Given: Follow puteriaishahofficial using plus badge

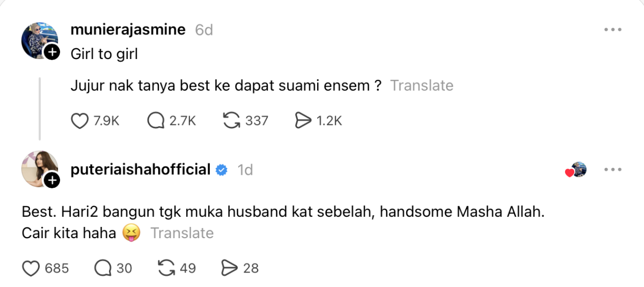Looking at the screenshot, I should point(52,181).
